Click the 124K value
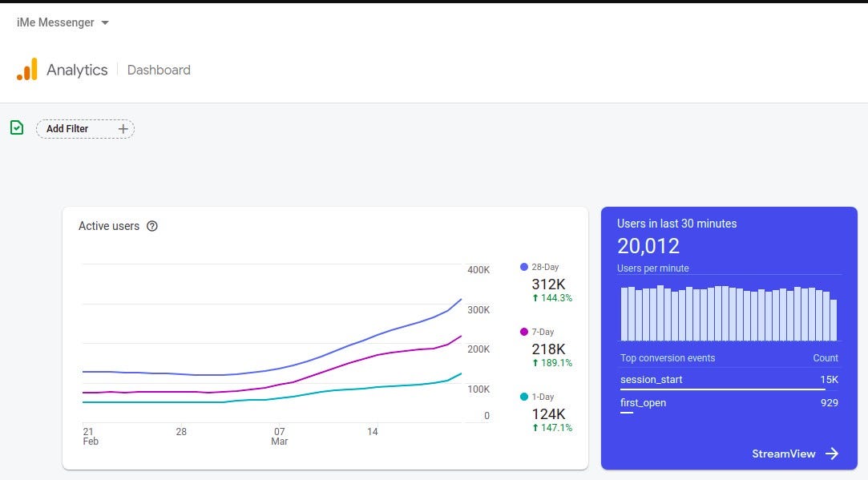Image resolution: width=868 pixels, height=480 pixels. pos(548,413)
